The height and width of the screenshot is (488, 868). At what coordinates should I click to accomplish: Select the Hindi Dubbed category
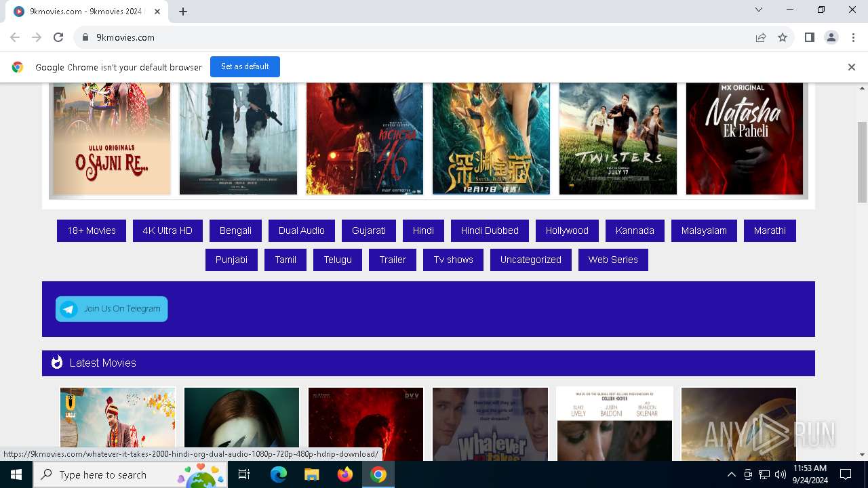point(490,230)
